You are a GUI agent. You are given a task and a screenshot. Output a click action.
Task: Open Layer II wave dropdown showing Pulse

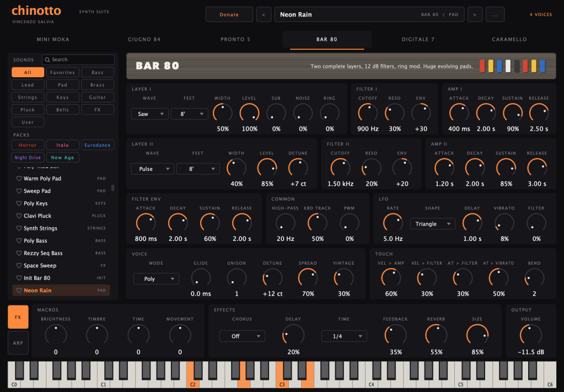[153, 169]
